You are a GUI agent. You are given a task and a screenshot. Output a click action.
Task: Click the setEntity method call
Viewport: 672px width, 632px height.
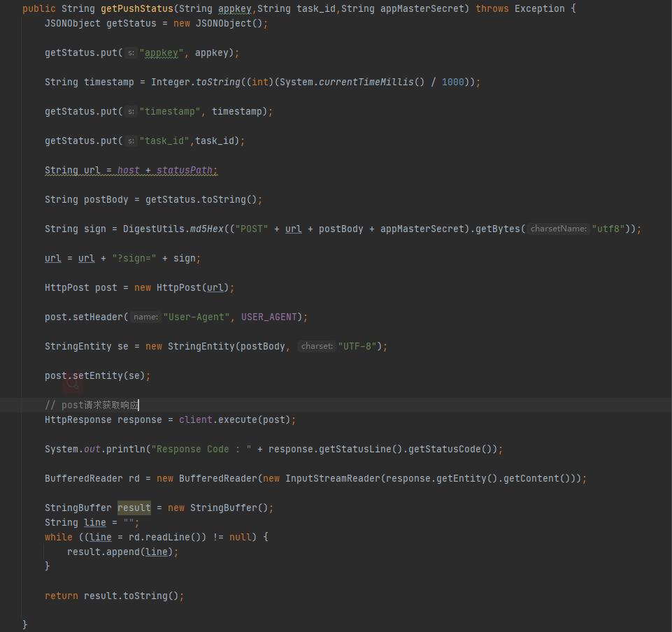(x=98, y=375)
